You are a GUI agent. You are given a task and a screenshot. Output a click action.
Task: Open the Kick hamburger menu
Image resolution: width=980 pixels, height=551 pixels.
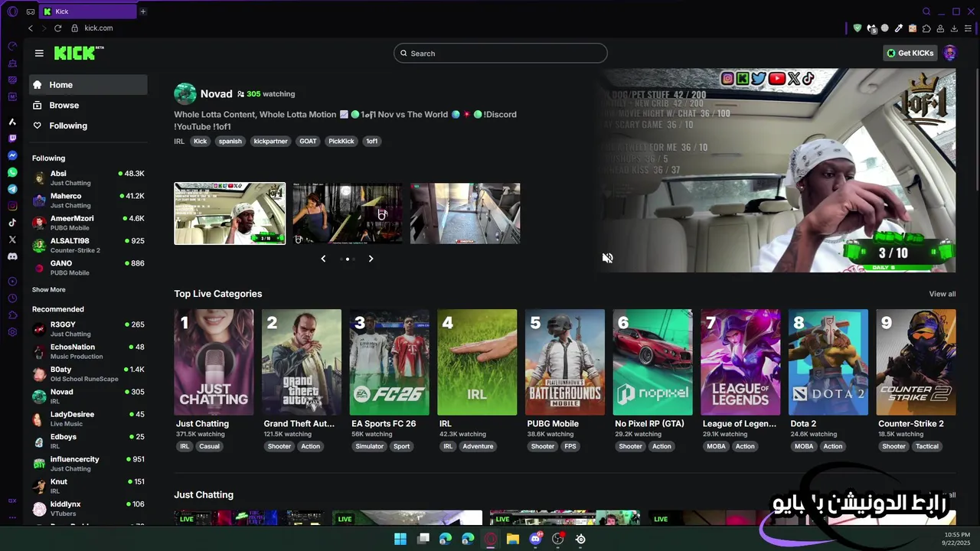click(39, 53)
